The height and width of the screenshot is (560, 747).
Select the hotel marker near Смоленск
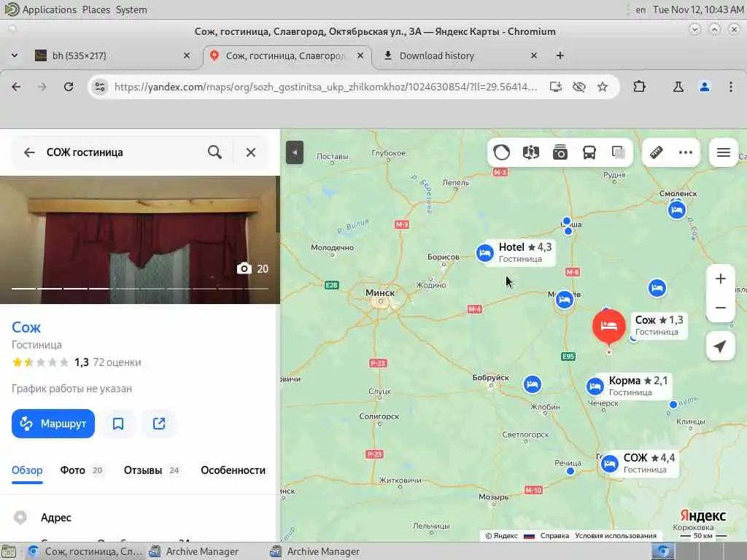(x=676, y=209)
